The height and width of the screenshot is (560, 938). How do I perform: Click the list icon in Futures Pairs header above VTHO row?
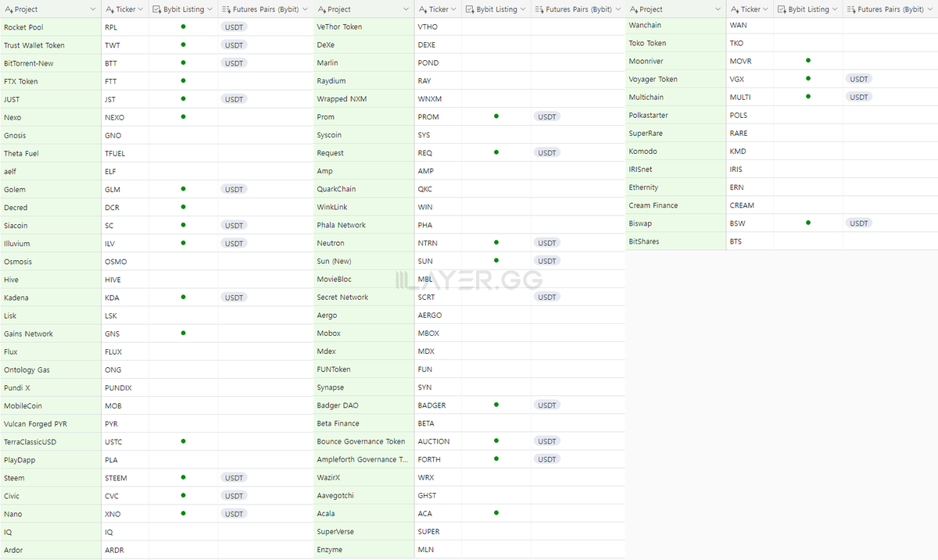[539, 9]
